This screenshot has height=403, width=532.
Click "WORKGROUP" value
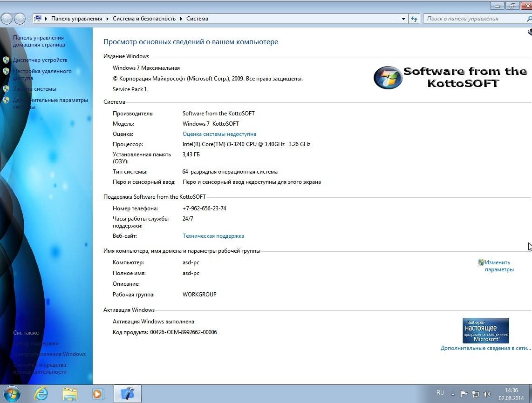coord(199,295)
